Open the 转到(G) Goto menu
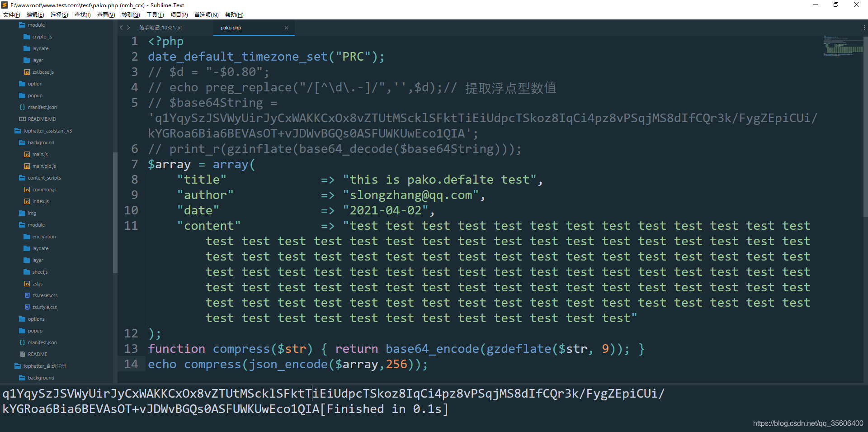 click(x=131, y=15)
